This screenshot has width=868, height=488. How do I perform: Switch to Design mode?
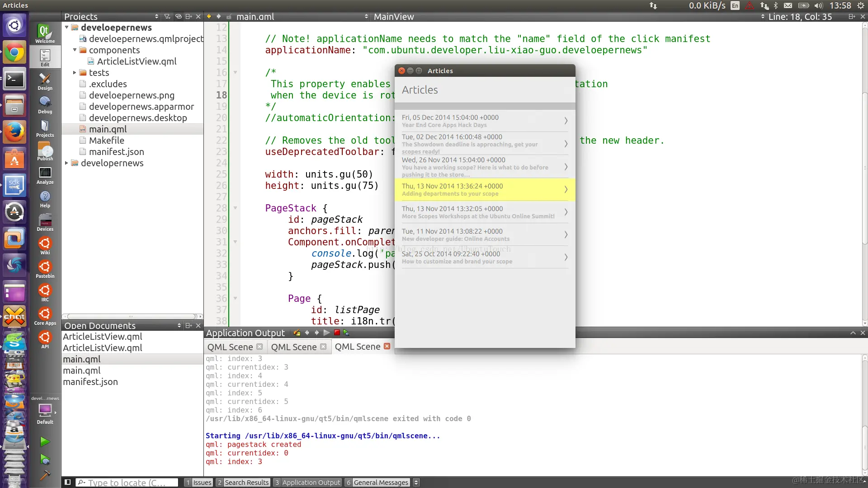click(45, 82)
